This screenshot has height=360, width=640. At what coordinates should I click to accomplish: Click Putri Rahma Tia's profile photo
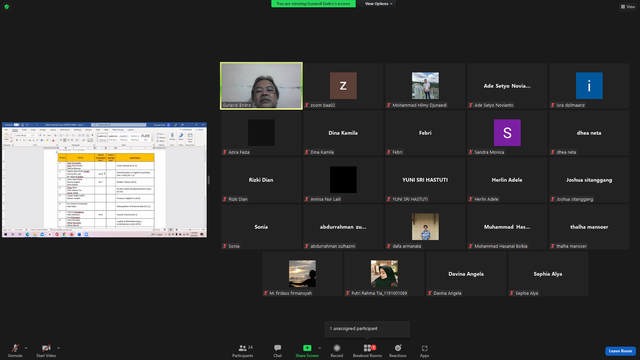384,273
